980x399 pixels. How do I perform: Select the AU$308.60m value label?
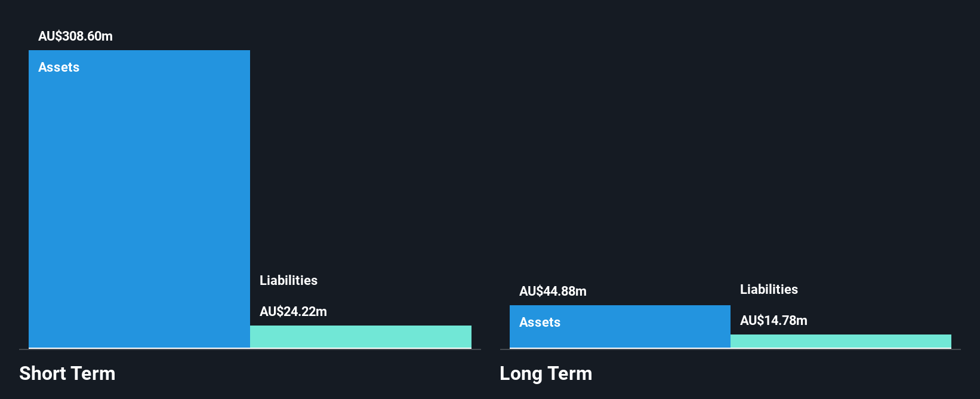(75, 36)
